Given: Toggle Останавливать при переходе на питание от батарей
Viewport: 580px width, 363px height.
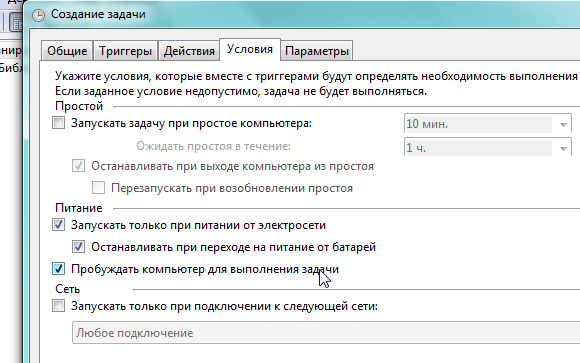Looking at the screenshot, I should pos(78,246).
